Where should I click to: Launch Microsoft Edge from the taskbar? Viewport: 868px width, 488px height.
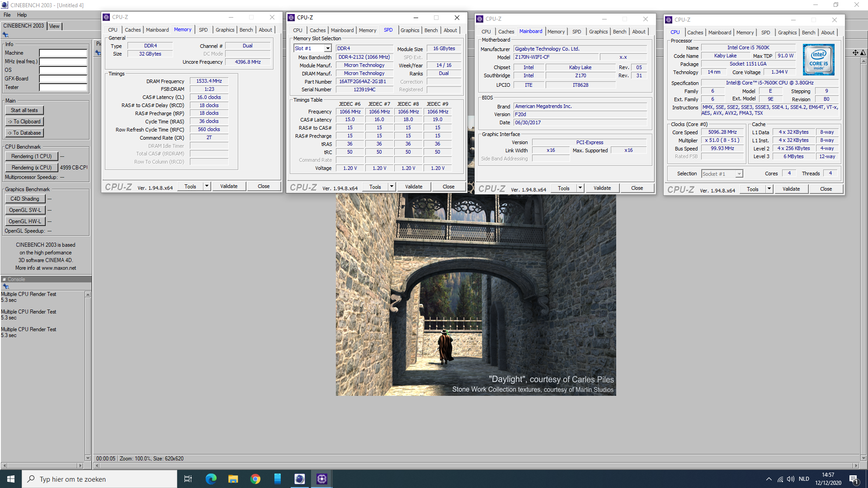211,479
